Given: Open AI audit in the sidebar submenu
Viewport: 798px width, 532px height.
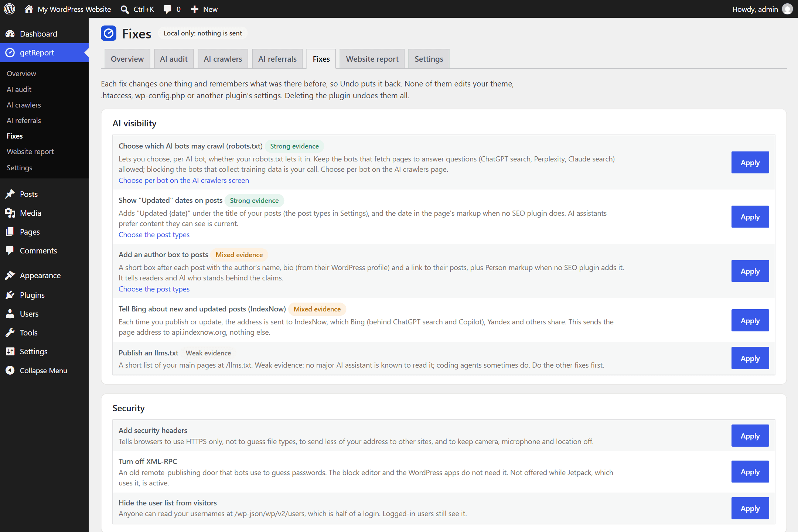Looking at the screenshot, I should coord(19,89).
